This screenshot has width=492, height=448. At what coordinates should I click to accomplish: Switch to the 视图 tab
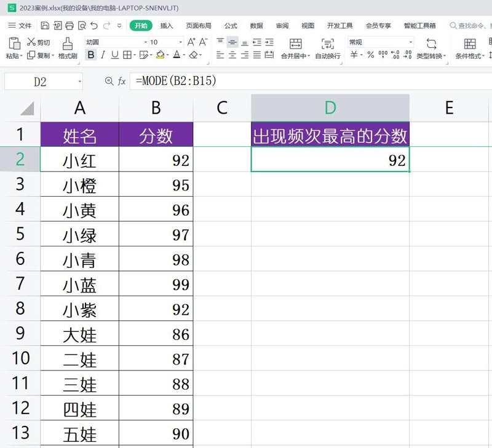pyautogui.click(x=308, y=25)
